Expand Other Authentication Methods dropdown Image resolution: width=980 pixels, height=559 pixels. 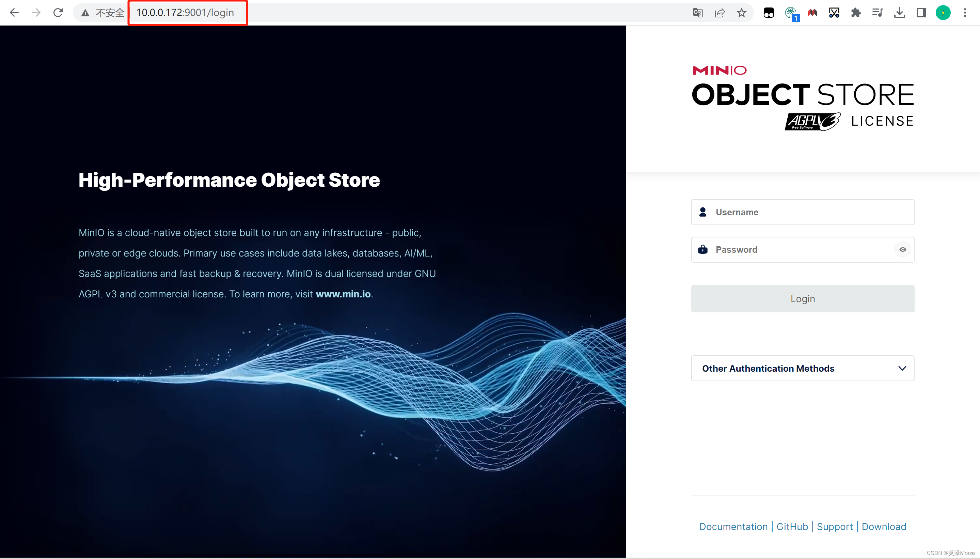point(768,368)
